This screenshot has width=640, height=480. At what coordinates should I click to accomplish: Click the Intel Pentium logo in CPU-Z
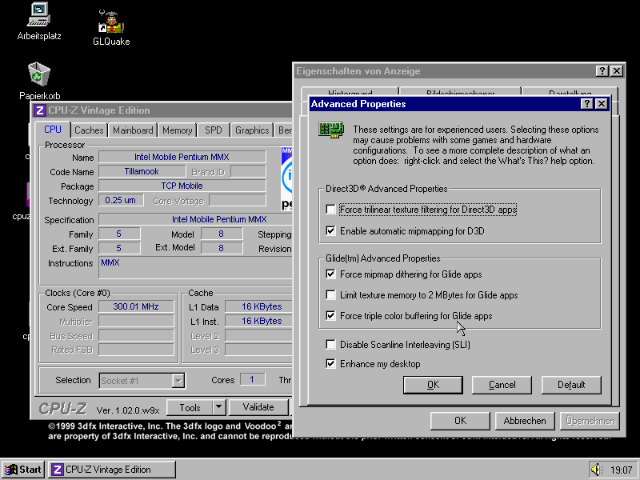(287, 179)
